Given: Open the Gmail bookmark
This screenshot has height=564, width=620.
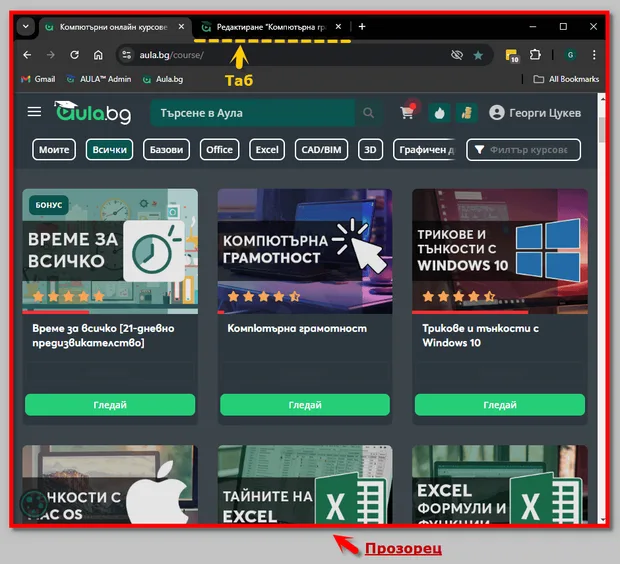Looking at the screenshot, I should [x=38, y=79].
